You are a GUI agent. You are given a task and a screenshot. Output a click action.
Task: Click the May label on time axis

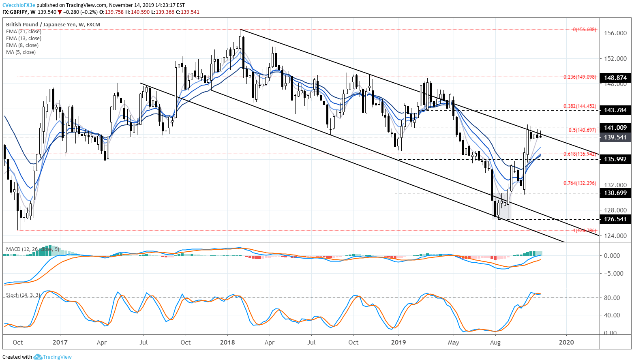[454, 343]
